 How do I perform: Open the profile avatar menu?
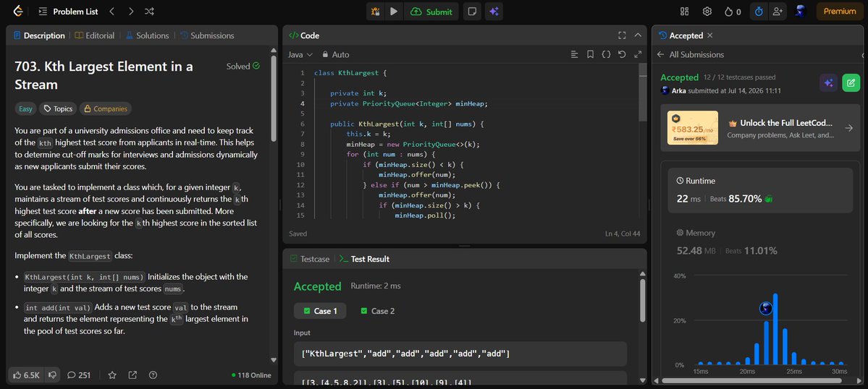[x=800, y=11]
